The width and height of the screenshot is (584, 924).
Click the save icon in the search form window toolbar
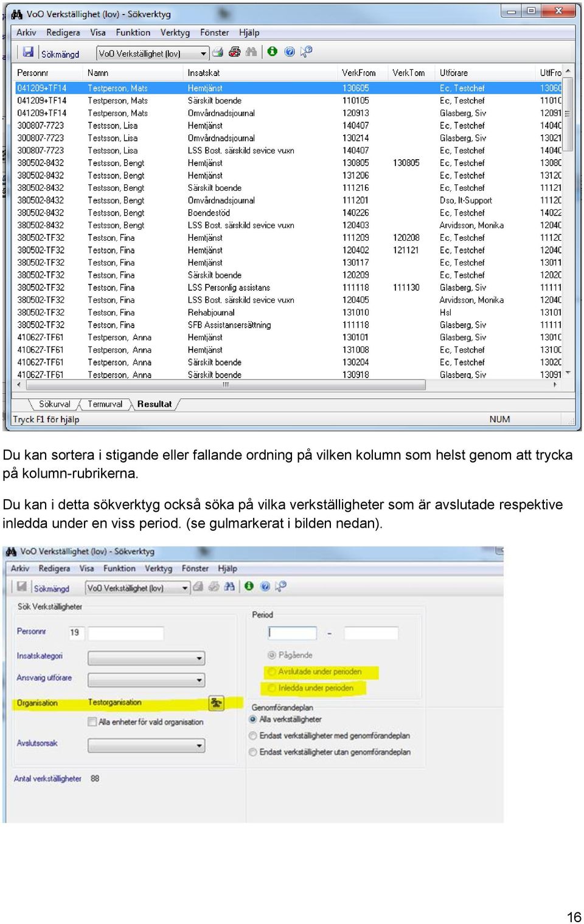click(22, 587)
